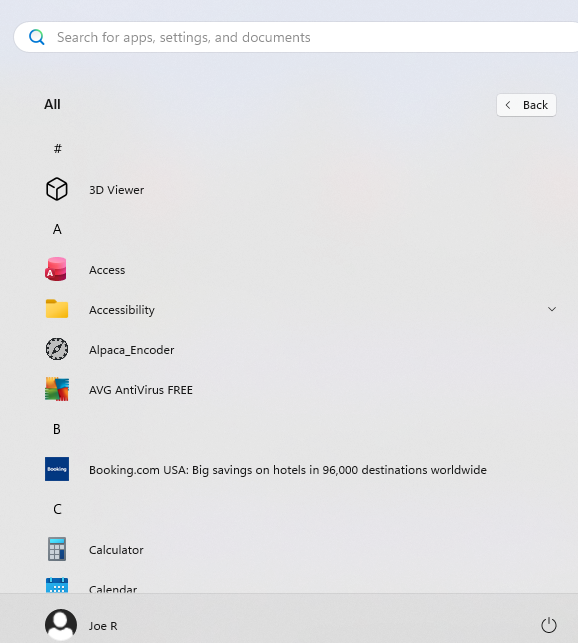Open AVG AntiVirus FREE colorful icon

pyautogui.click(x=57, y=389)
